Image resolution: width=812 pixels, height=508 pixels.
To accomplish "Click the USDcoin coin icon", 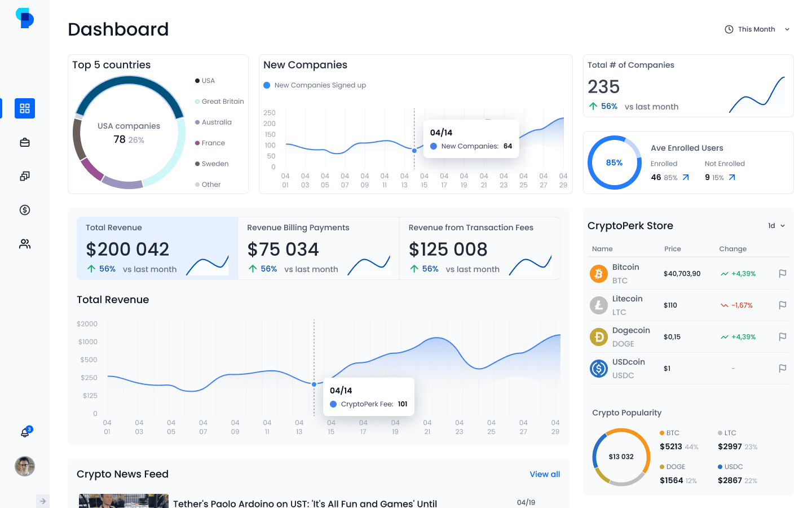I will point(599,369).
